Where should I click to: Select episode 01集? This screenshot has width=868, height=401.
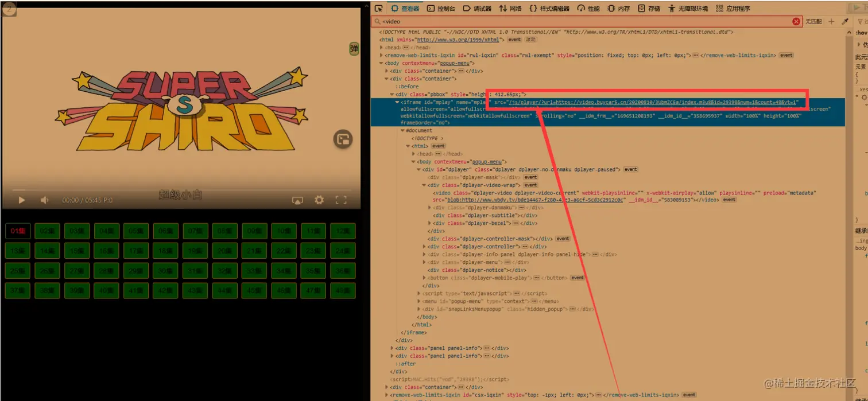[18, 231]
